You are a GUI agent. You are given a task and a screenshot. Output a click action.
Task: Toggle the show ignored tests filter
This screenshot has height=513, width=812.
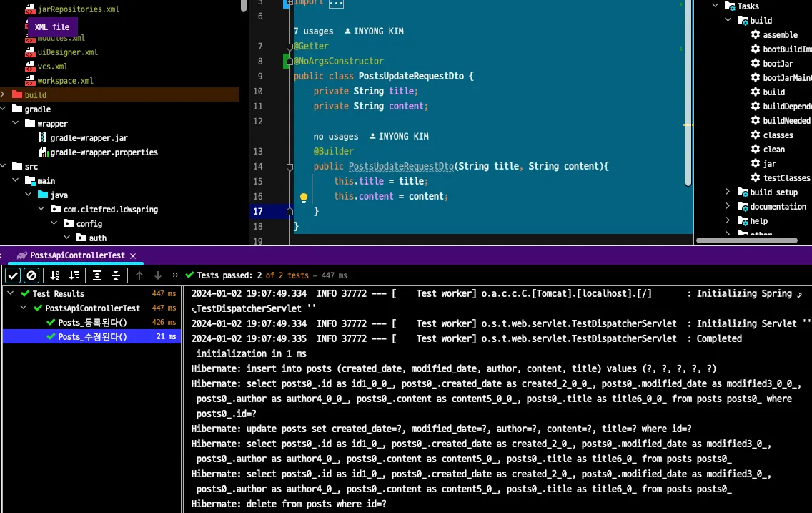[31, 275]
